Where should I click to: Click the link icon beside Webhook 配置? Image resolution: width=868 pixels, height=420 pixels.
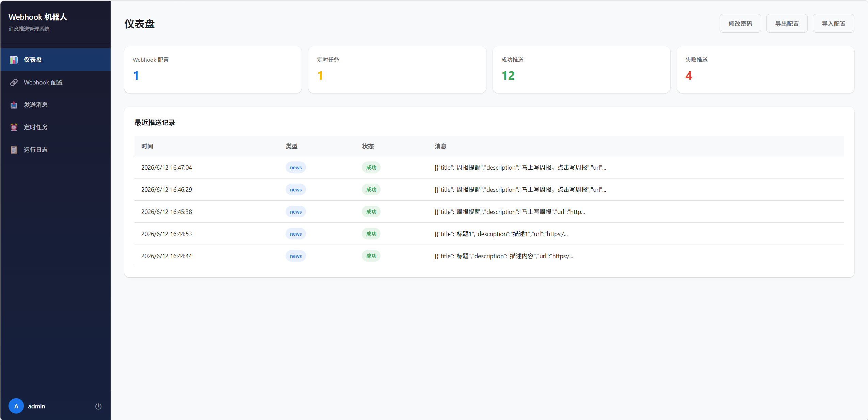(14, 82)
